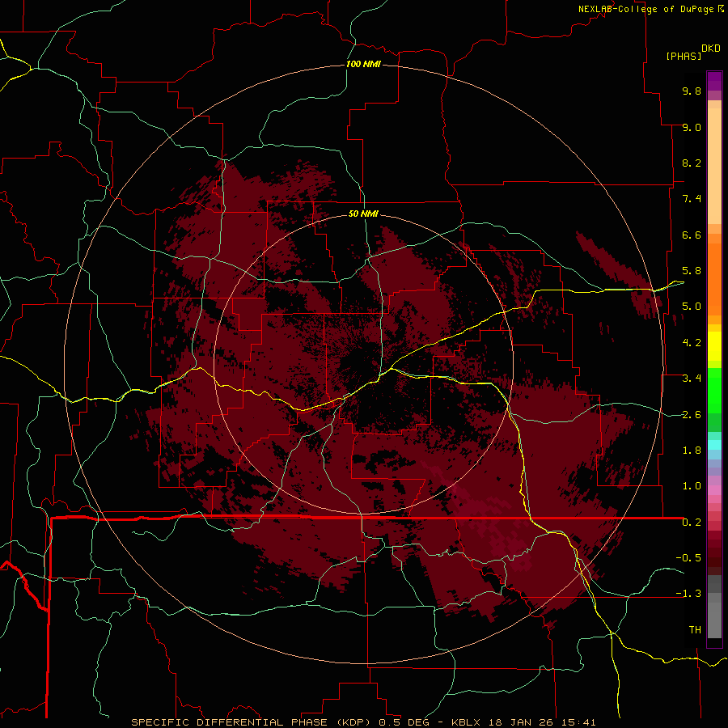The width and height of the screenshot is (728, 728).
Task: Select the 6.6 scale value
Action: [x=692, y=235]
